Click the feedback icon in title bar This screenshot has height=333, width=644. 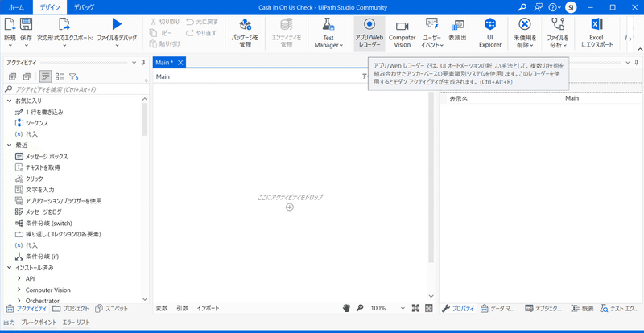(x=538, y=7)
